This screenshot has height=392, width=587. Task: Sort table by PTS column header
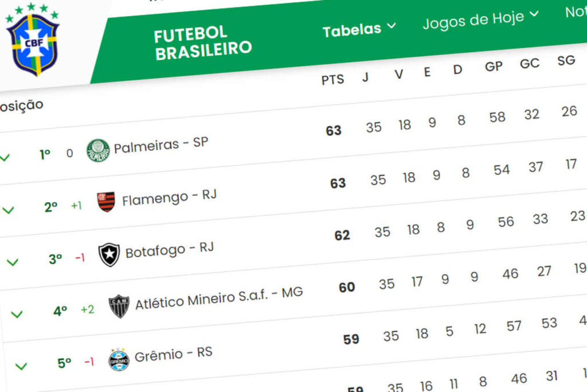click(332, 80)
